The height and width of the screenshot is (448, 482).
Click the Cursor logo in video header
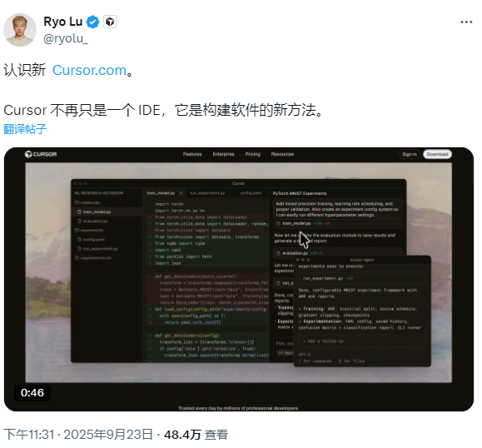(x=41, y=154)
